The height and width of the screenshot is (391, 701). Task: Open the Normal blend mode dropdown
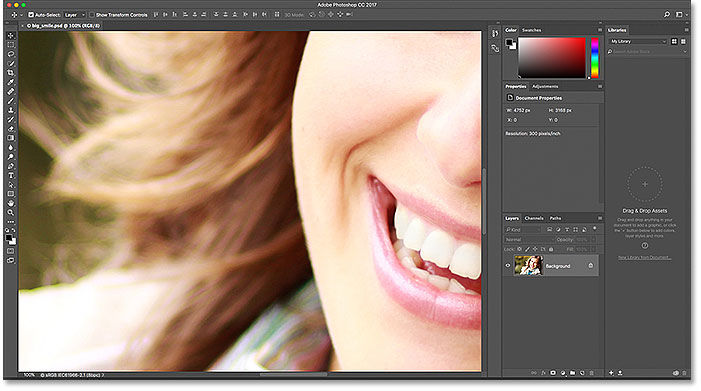point(529,240)
